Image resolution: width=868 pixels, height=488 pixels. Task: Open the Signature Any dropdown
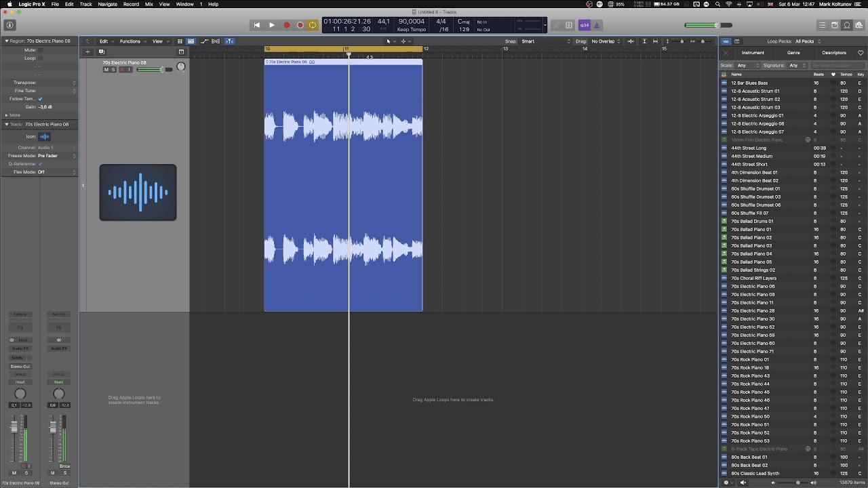pyautogui.click(x=797, y=66)
